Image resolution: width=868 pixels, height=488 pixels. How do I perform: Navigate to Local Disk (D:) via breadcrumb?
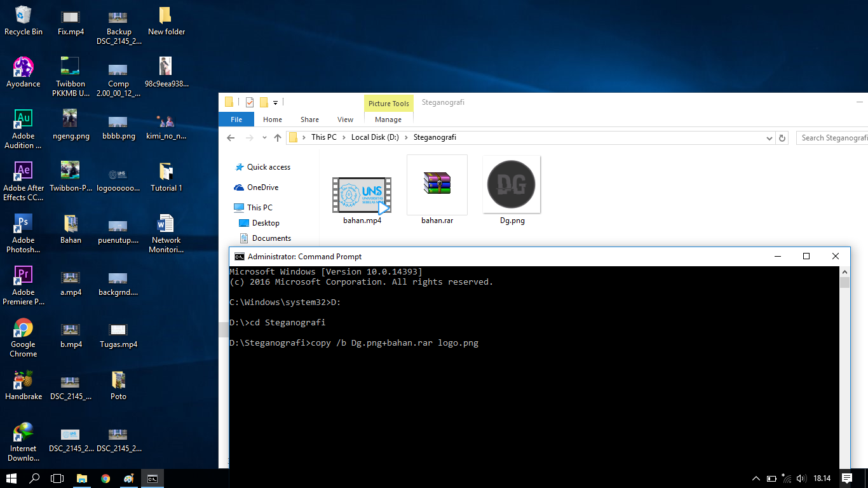coord(375,137)
